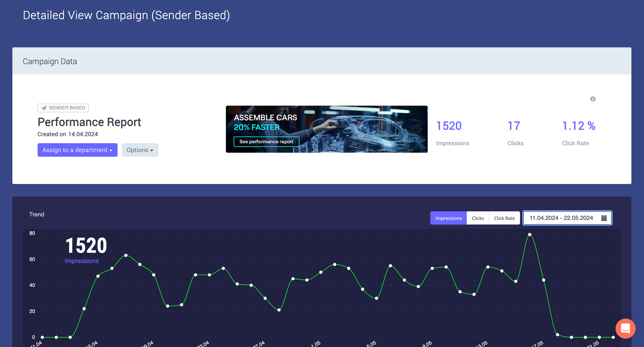Click the Performance Report campaign title
Viewport: 644px width, 347px height.
(89, 122)
